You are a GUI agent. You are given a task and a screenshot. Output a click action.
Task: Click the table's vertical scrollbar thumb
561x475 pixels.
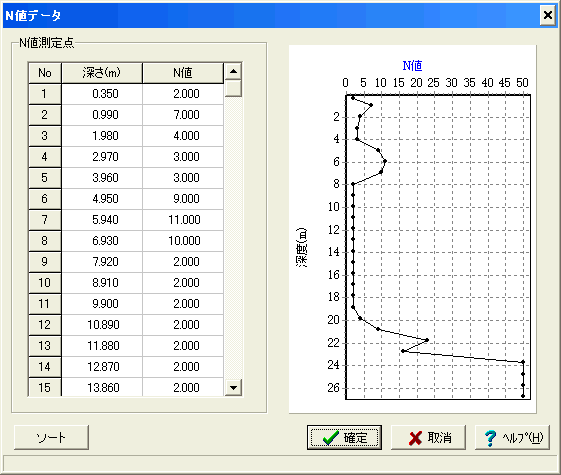[x=234, y=88]
